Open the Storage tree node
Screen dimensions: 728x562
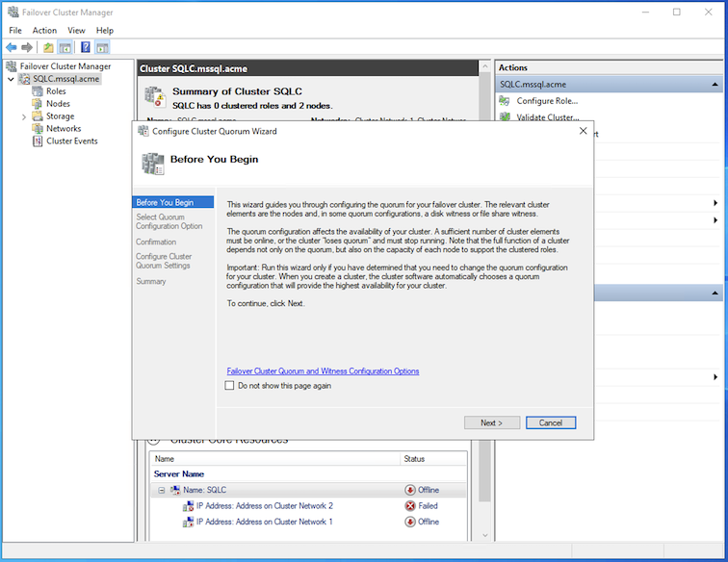click(60, 116)
